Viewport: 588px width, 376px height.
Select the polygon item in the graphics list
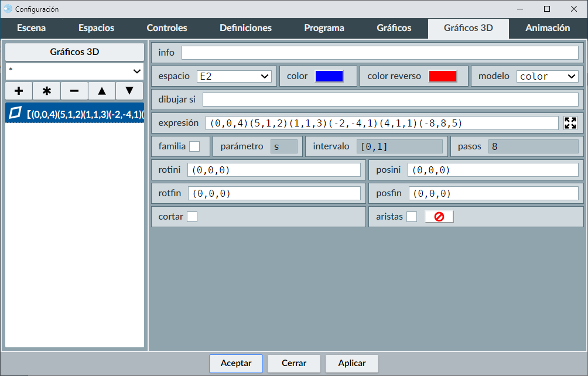75,113
